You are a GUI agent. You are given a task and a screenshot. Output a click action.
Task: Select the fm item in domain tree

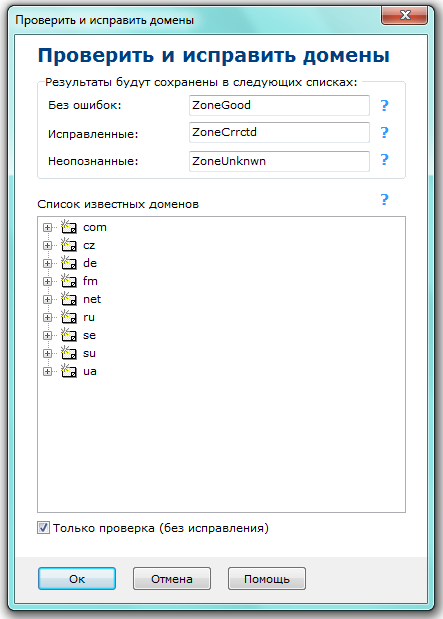tap(90, 281)
